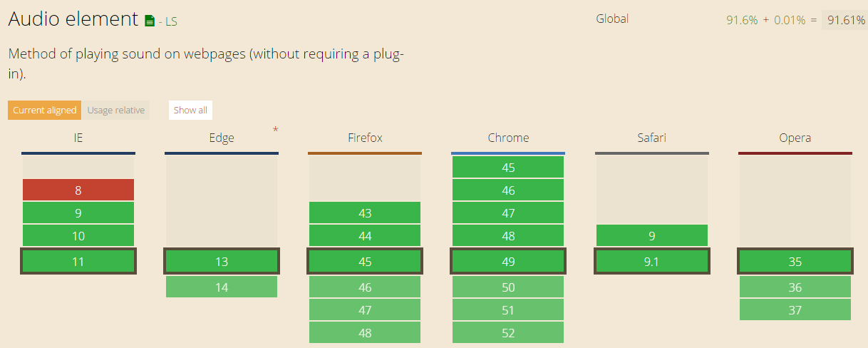Click the 91.61% global usage total
The width and height of the screenshot is (868, 348).
844,20
